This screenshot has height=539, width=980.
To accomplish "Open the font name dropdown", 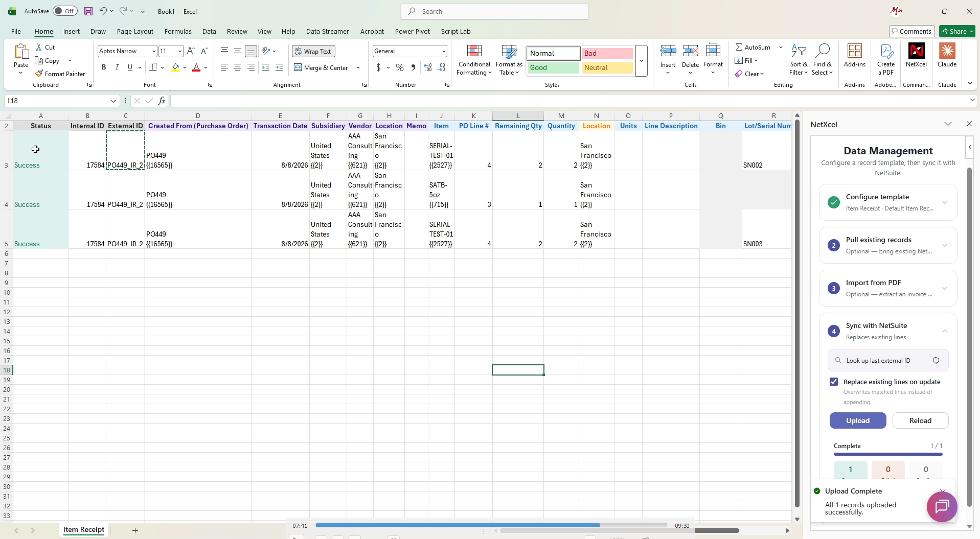I will [153, 51].
